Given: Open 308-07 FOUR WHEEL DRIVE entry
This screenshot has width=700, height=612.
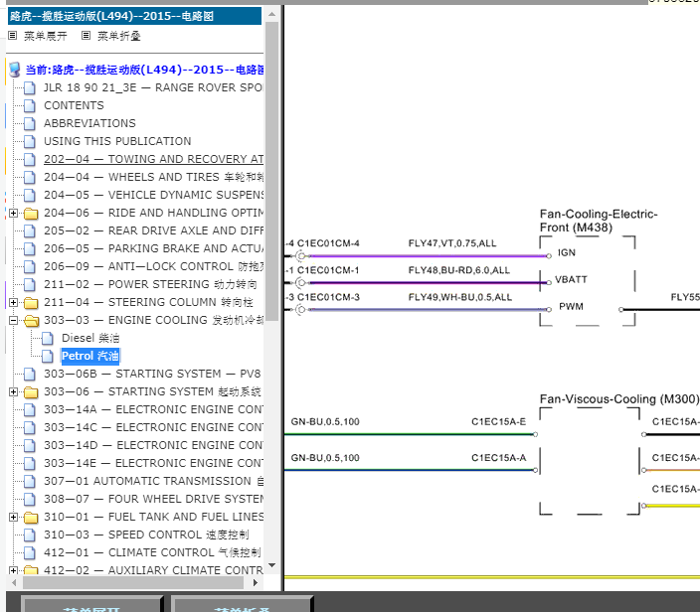Looking at the screenshot, I should [153, 499].
